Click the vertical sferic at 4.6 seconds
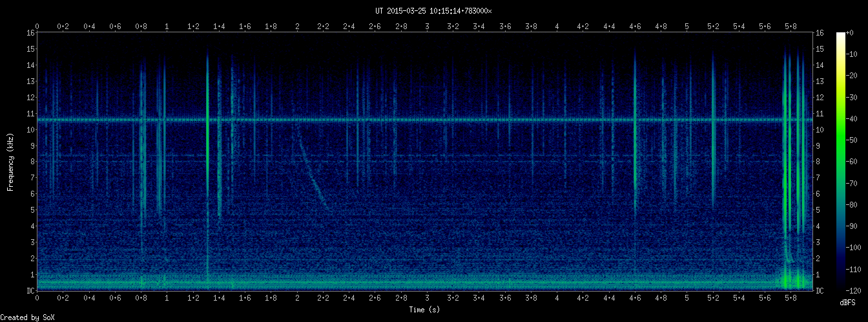Screen dimensions: 868x322 pos(635,133)
